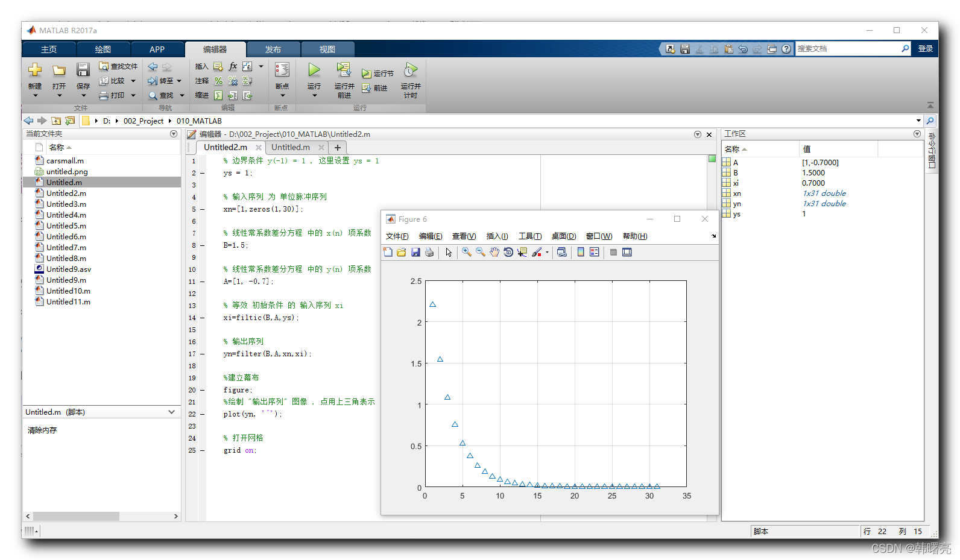This screenshot has width=960, height=560.
Task: Open 插入(I) menu in Figure 6
Action: [497, 236]
